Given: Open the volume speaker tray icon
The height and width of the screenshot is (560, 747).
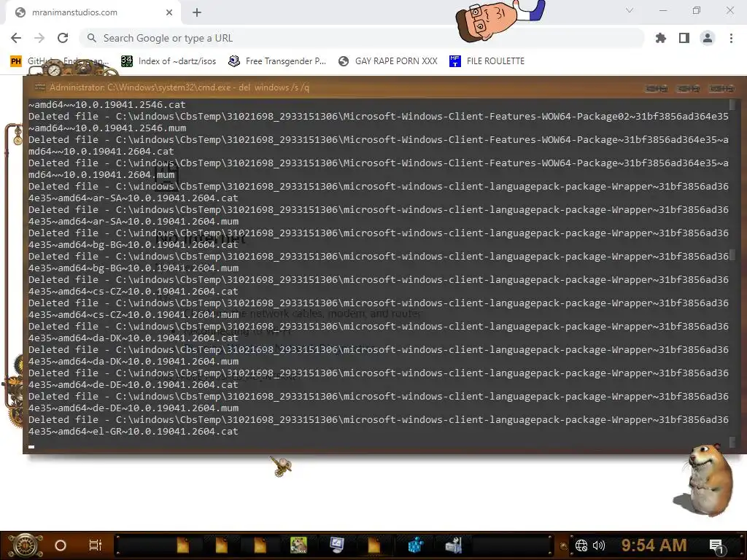Looking at the screenshot, I should [599, 545].
